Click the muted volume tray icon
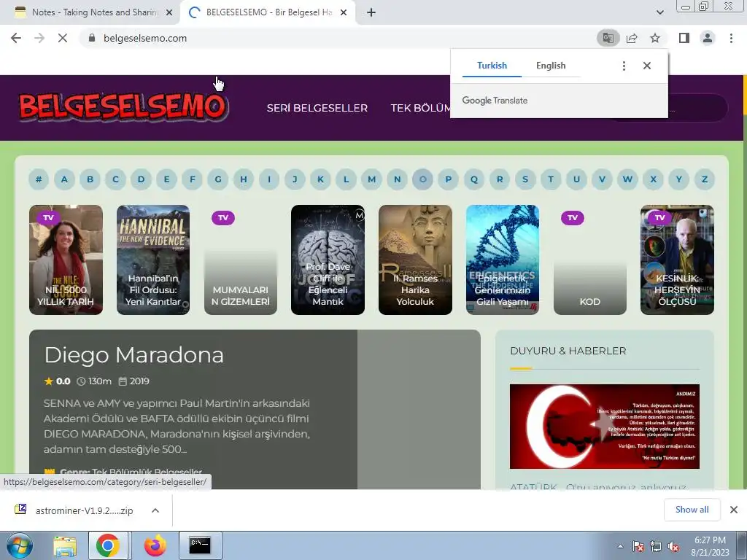The height and width of the screenshot is (560, 747). [x=673, y=547]
